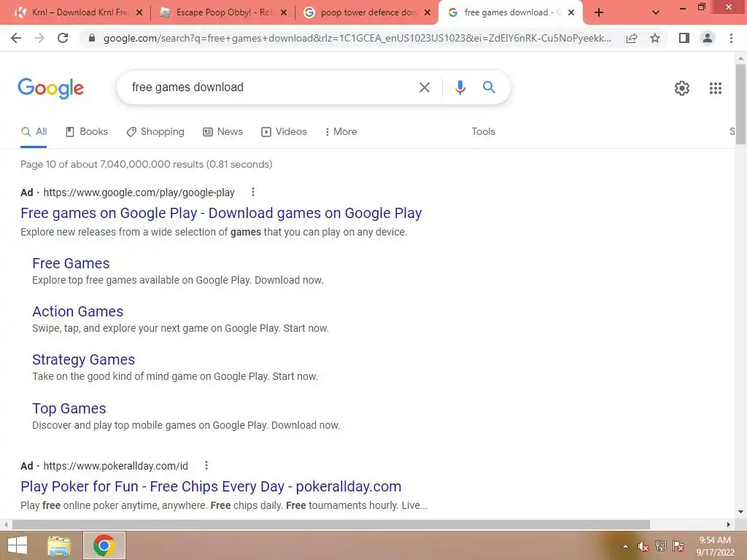This screenshot has height=560, width=747.
Task: Submit search with magnifier icon
Action: click(x=489, y=87)
